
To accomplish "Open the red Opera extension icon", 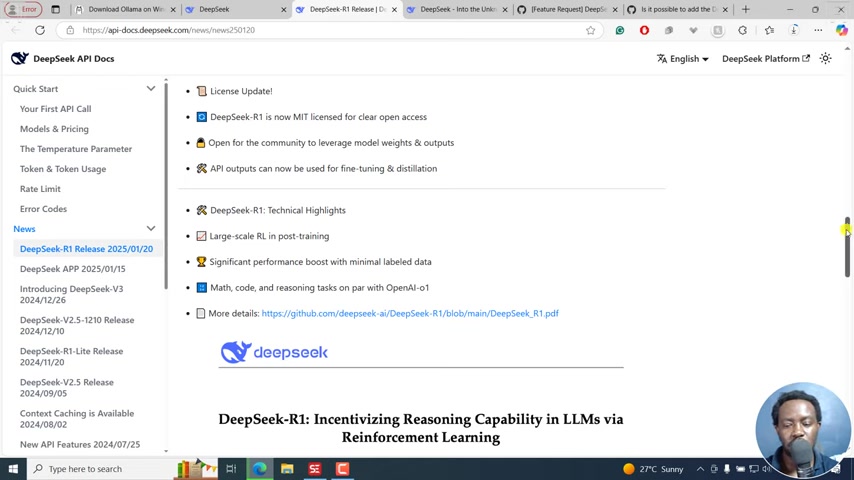I will pos(644,30).
